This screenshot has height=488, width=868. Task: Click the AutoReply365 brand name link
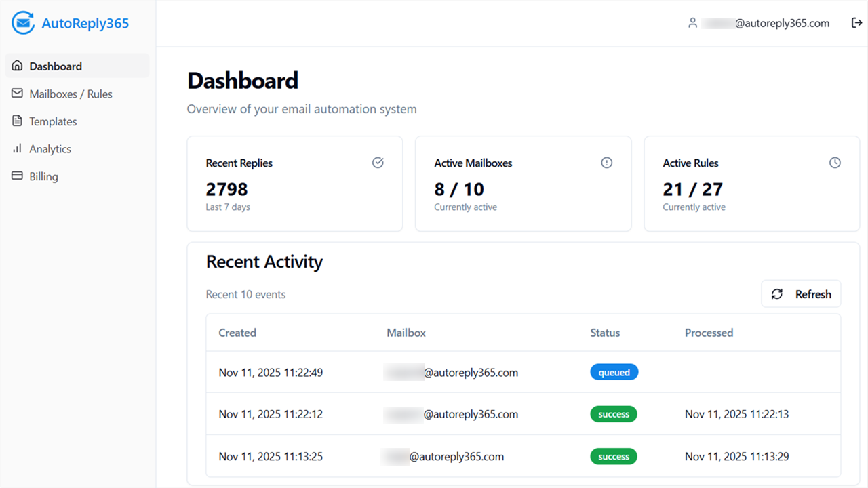85,24
